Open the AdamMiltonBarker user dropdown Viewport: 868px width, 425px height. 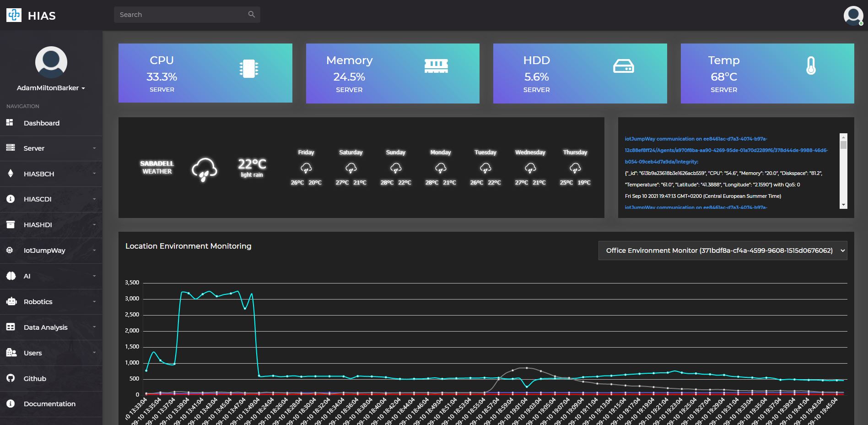[51, 87]
